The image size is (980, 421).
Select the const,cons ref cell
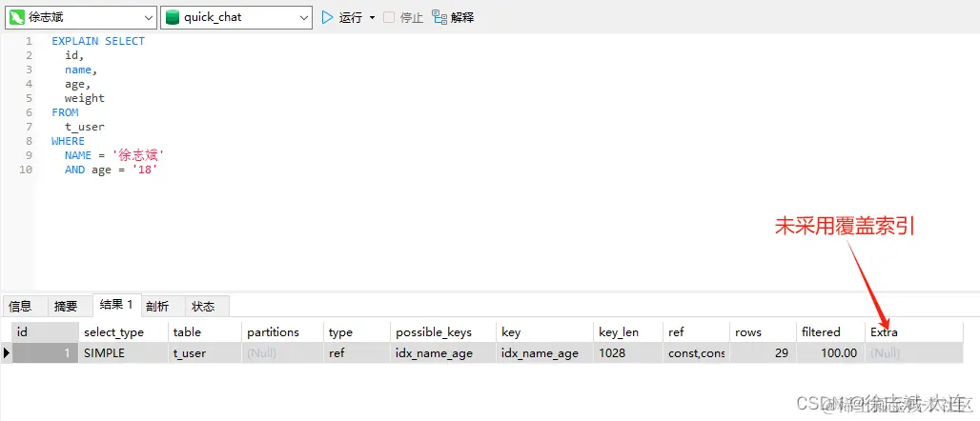696,353
